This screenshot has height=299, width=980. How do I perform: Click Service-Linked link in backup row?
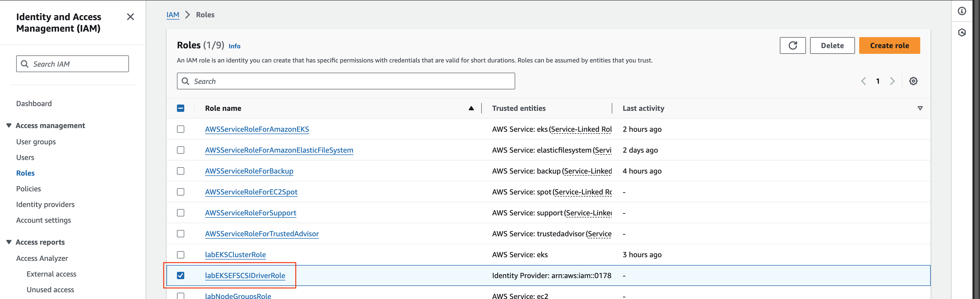tap(588, 171)
